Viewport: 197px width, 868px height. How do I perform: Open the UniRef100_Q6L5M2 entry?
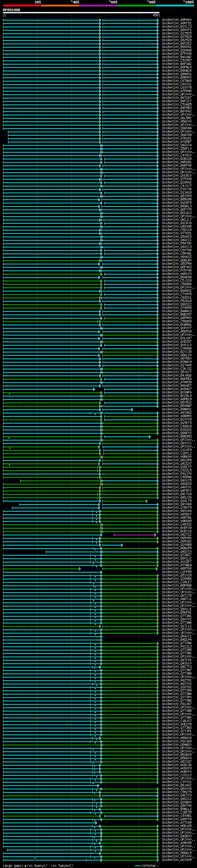177,118
